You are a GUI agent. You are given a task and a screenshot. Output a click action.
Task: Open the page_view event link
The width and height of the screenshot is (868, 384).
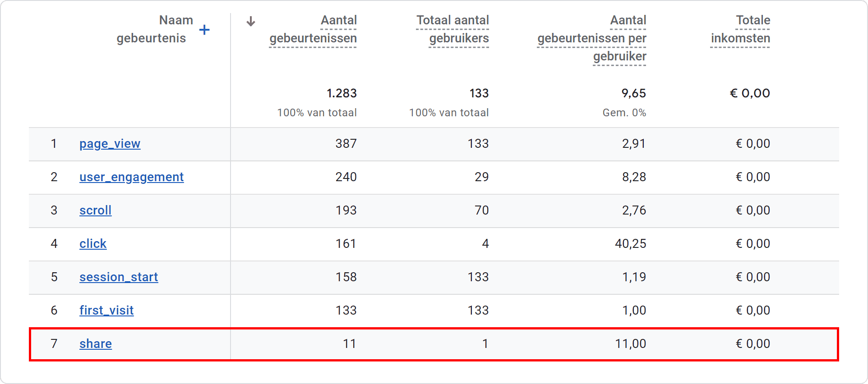(110, 144)
